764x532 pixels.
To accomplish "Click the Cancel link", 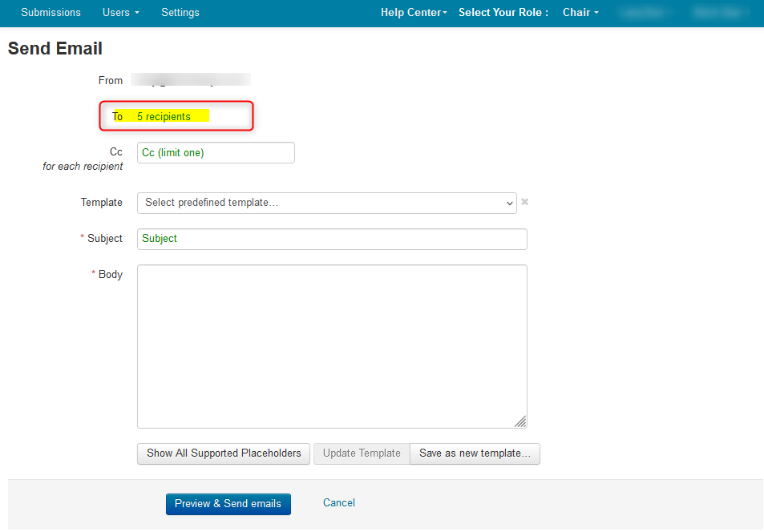I will [338, 503].
